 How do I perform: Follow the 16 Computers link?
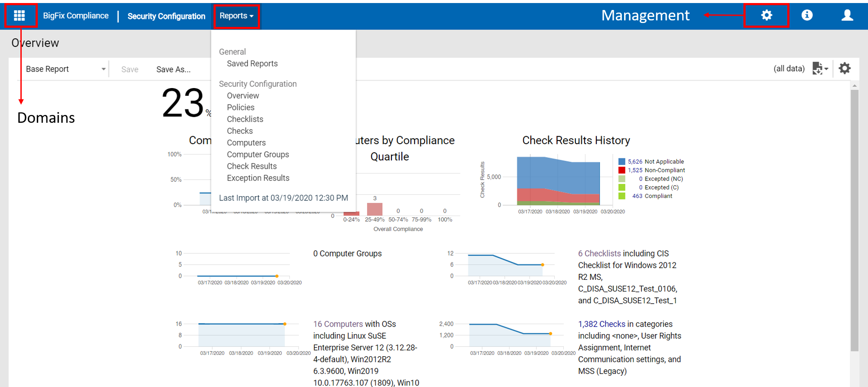tap(338, 324)
